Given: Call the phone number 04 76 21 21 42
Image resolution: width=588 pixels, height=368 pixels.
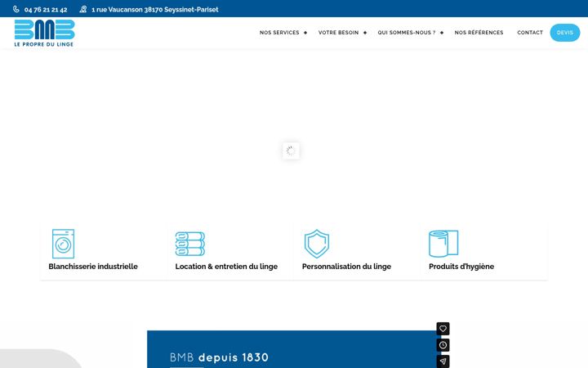Looking at the screenshot, I should coord(46,10).
